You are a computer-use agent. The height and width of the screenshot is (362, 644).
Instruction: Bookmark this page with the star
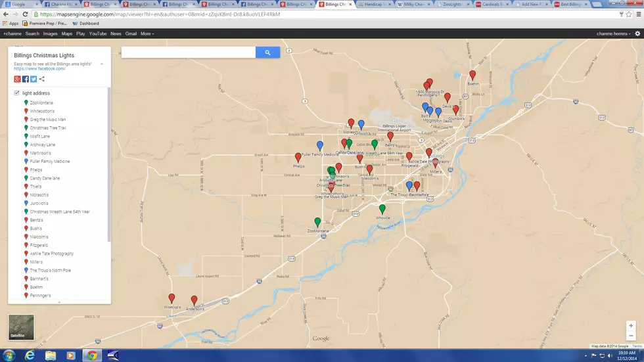(x=629, y=14)
